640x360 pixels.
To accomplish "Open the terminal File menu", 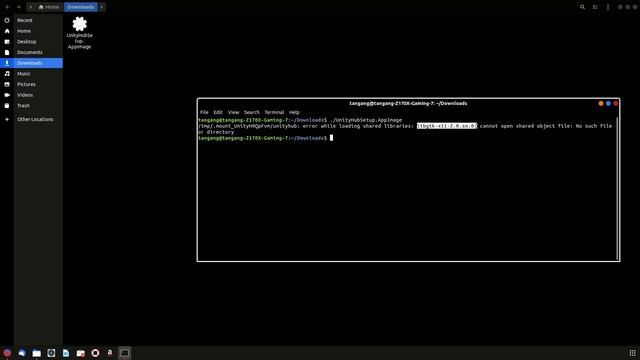I will click(204, 112).
